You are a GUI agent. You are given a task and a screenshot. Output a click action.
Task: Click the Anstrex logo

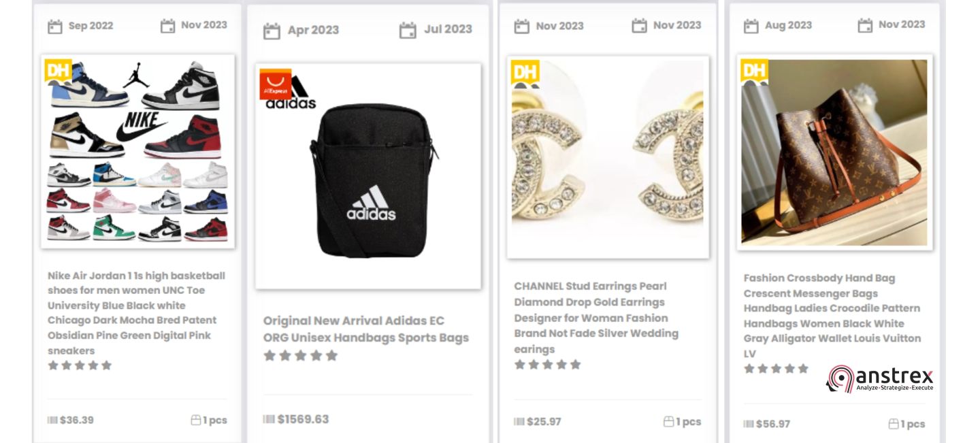(879, 378)
